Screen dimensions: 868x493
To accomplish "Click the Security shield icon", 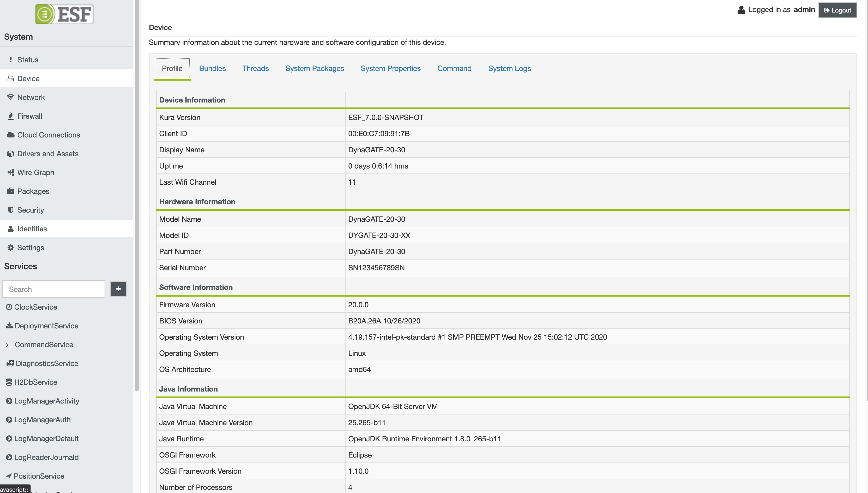I will tap(11, 210).
